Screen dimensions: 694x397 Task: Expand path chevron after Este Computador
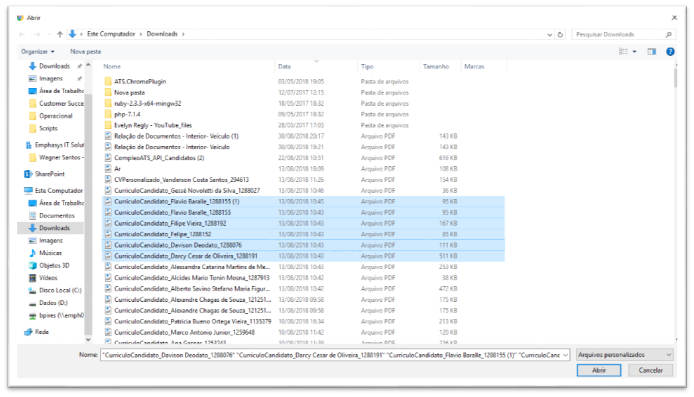[x=141, y=34]
